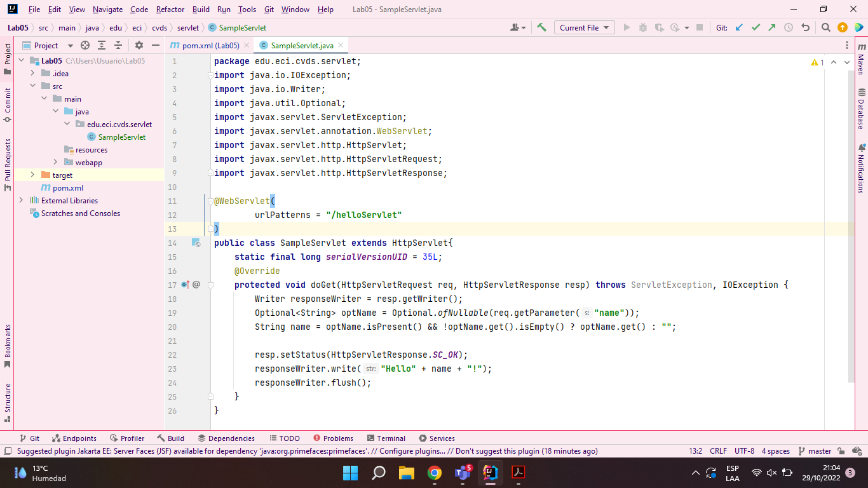868x488 pixels.
Task: Collapse the src folder node
Action: 32,86
